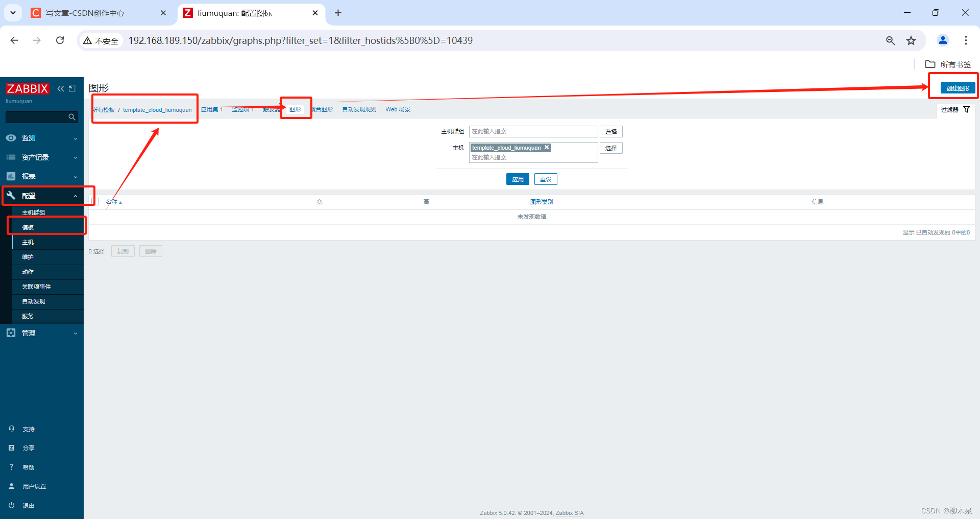This screenshot has height=519, width=980.
Task: Click the question mark icon for 帮助
Action: pyautogui.click(x=11, y=467)
